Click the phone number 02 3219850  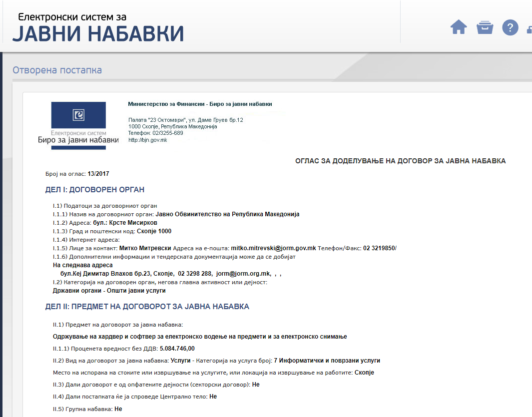point(379,248)
